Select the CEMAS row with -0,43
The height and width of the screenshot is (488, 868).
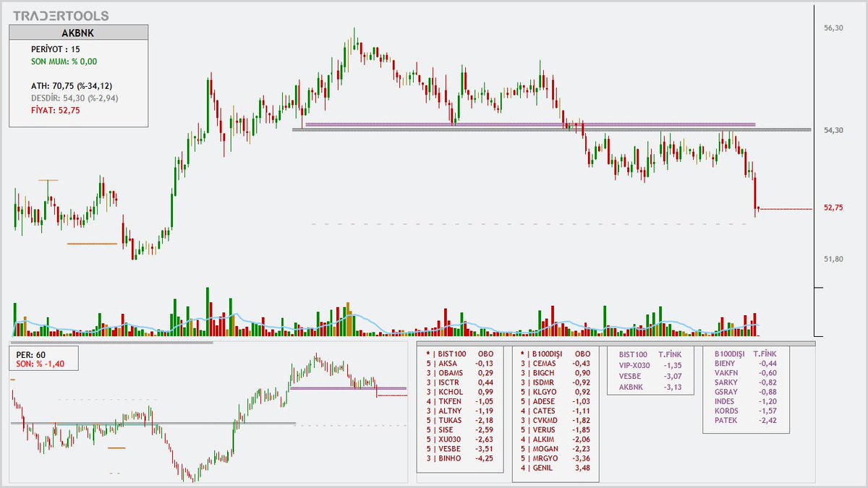click(556, 364)
